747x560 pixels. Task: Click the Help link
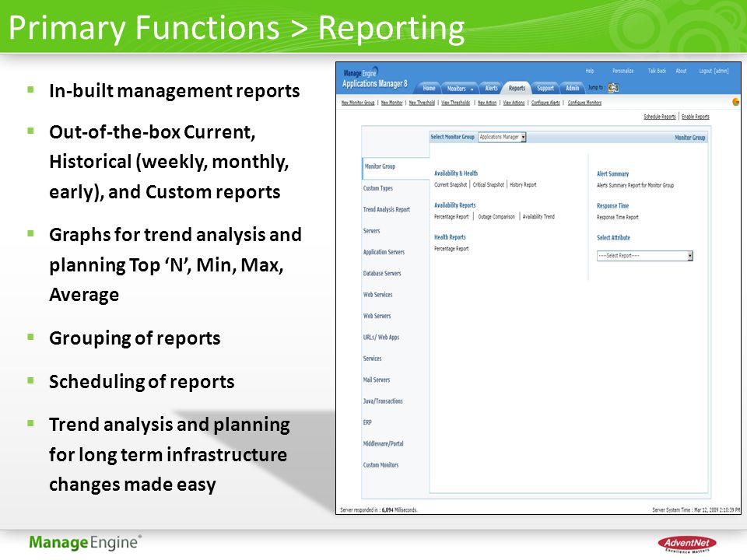click(590, 71)
